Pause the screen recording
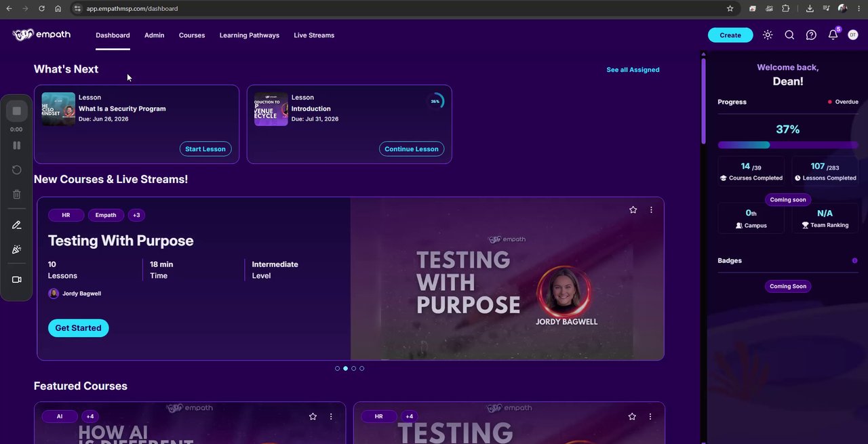 pyautogui.click(x=17, y=145)
